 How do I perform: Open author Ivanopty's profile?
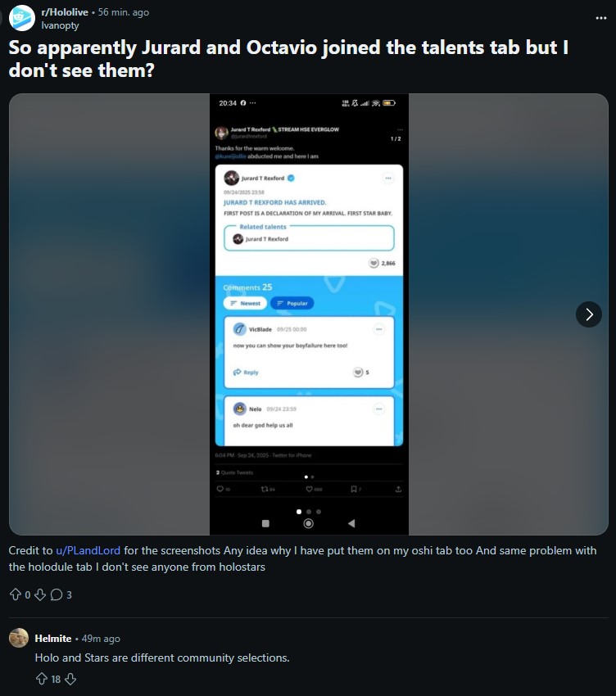[x=57, y=25]
